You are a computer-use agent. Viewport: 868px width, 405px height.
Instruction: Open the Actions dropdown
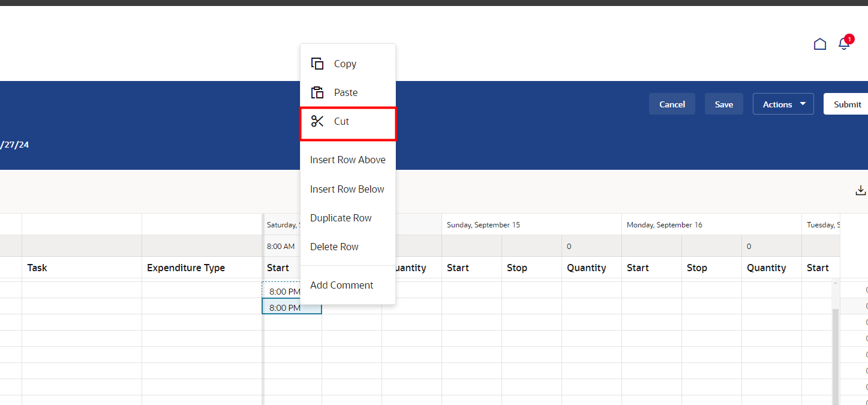point(783,104)
